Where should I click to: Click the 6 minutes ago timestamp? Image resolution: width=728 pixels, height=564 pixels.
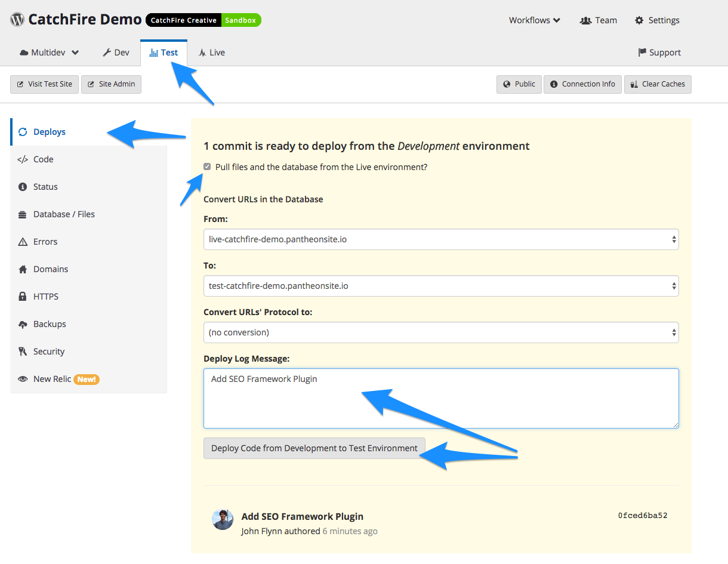(x=350, y=531)
